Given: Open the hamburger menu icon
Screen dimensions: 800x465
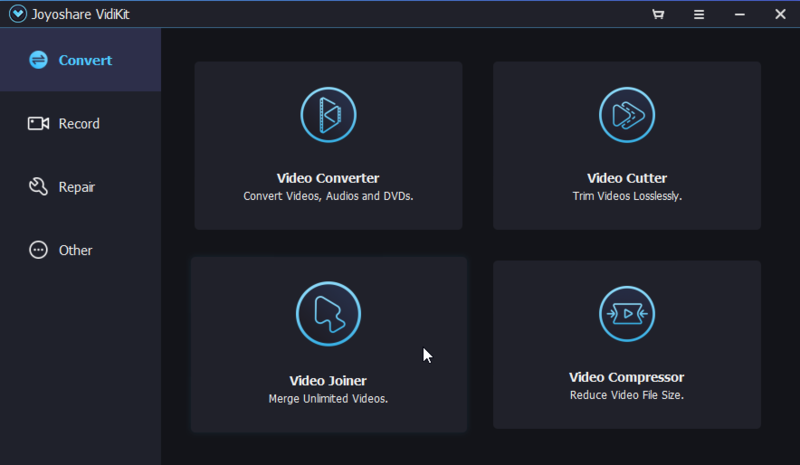Looking at the screenshot, I should (699, 14).
